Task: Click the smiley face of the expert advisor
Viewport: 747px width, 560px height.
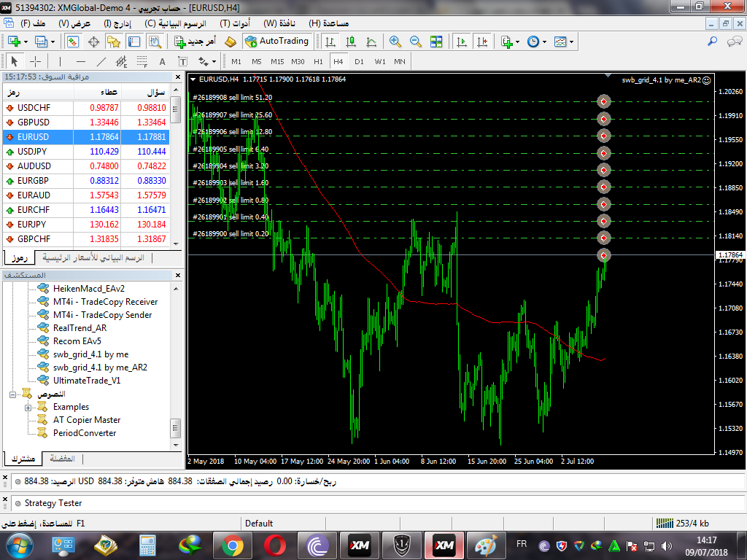Action: coord(706,80)
